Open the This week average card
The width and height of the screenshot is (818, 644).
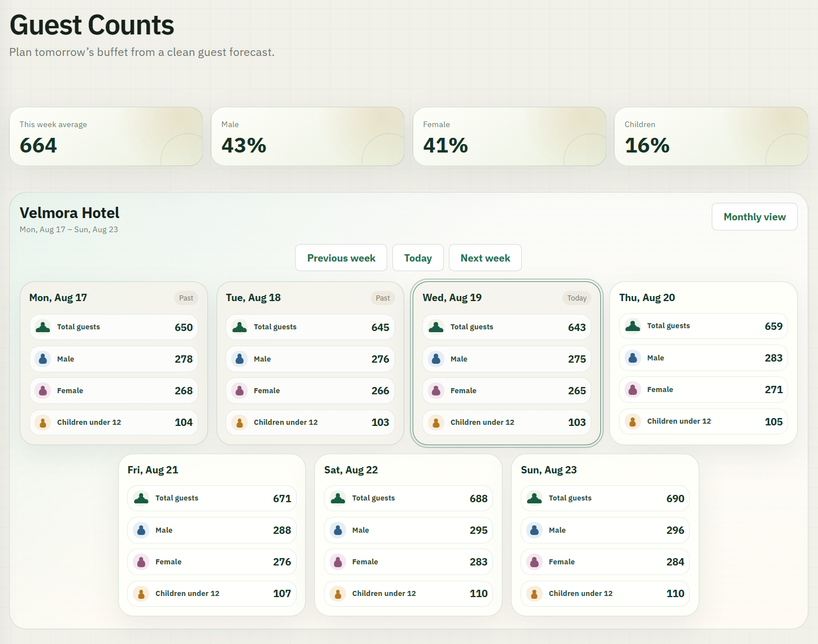click(x=106, y=137)
